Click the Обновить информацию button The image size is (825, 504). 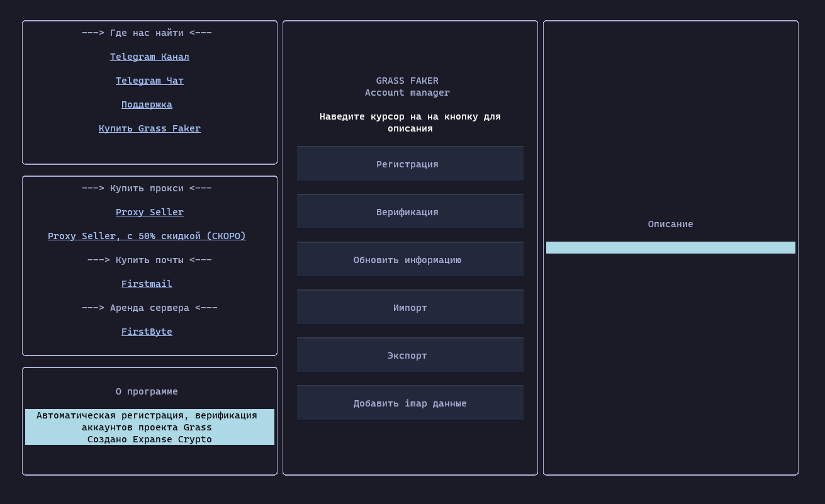click(x=410, y=260)
